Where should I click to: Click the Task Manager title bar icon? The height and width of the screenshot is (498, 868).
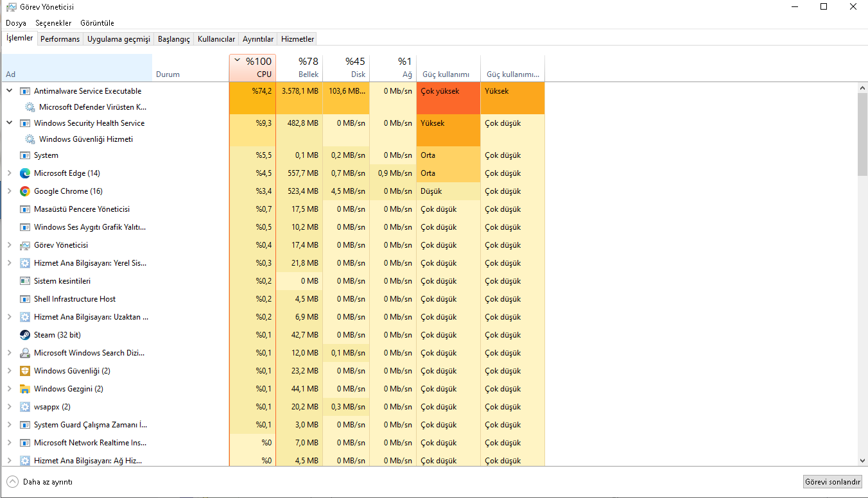pos(11,7)
